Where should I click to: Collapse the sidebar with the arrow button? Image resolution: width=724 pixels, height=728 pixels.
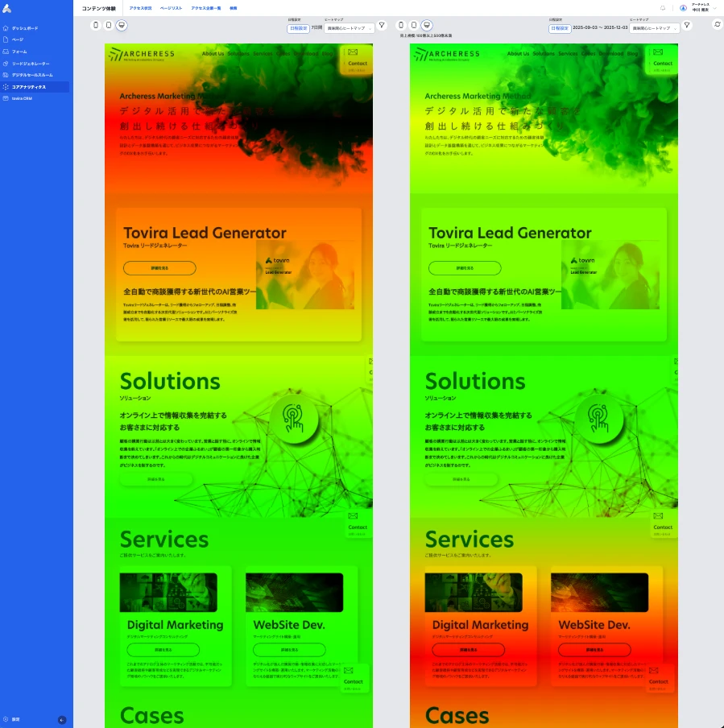(x=62, y=719)
